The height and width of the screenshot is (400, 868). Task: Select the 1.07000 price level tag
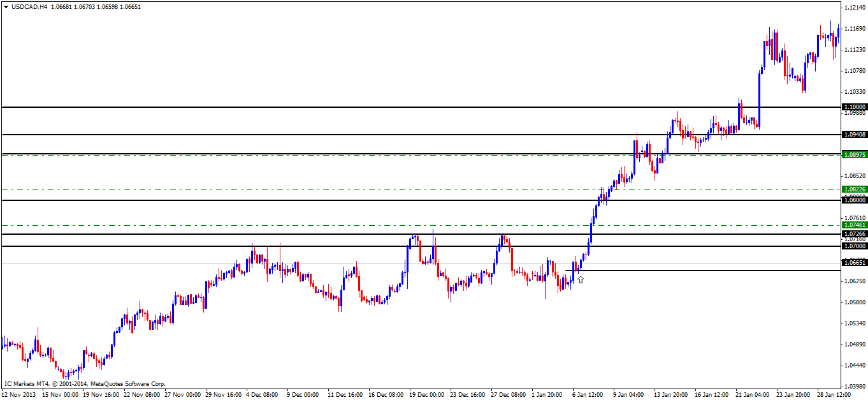[855, 246]
